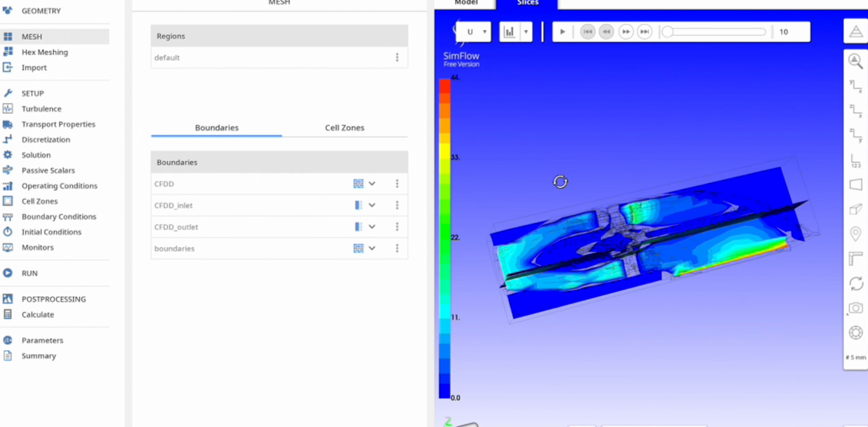Select the ruler measurement tool
Image resolution: width=868 pixels, height=427 pixels.
[855, 258]
